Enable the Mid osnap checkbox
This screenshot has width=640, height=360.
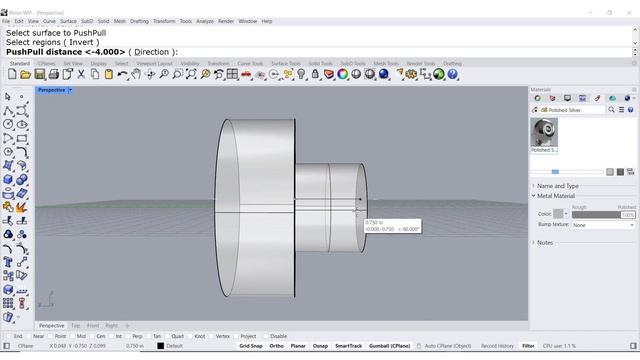click(72, 336)
